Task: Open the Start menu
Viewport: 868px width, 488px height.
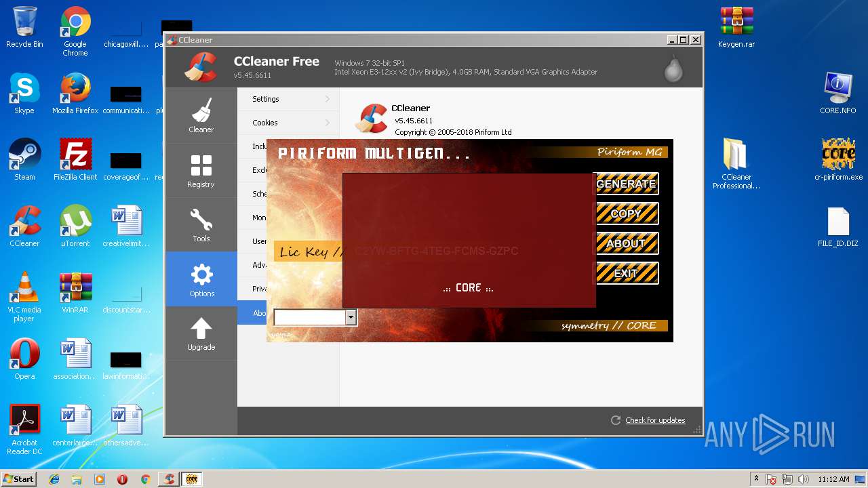Action: (x=19, y=479)
